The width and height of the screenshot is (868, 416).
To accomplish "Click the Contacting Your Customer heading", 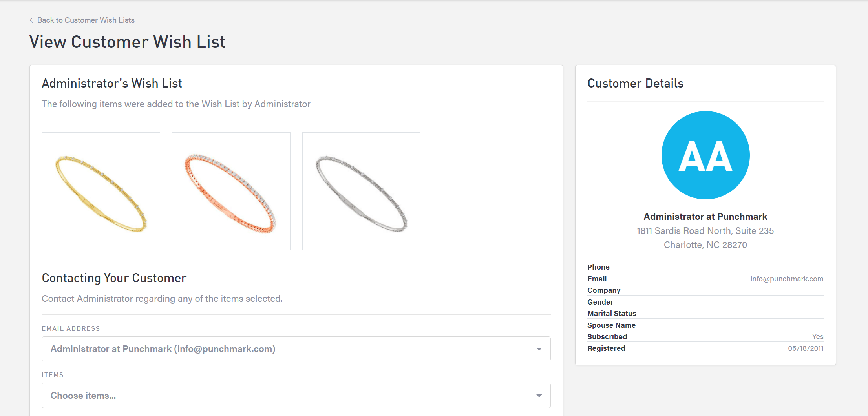I will point(114,278).
